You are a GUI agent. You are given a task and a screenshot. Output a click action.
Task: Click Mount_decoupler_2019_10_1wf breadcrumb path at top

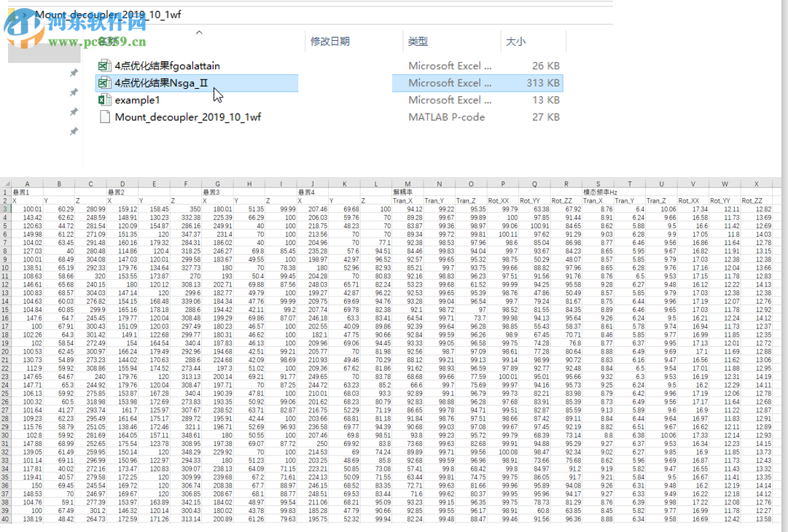[x=108, y=15]
